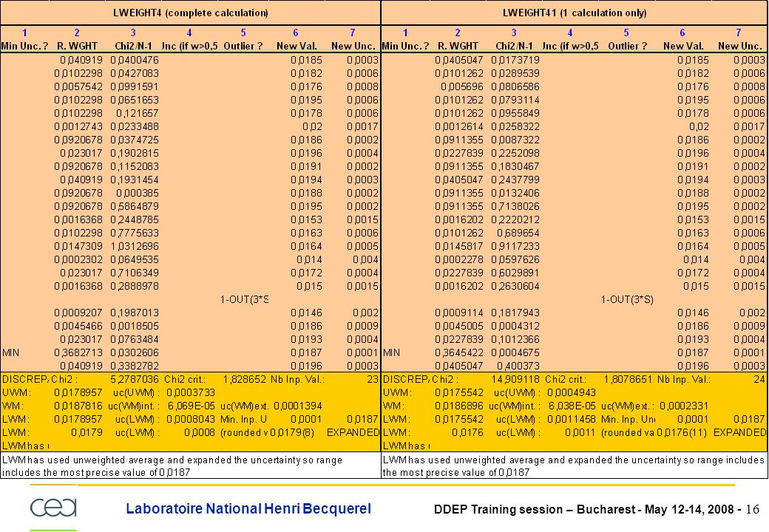Click the DDEP Training session Bucharest footer text
The image size is (769, 532).
tap(588, 510)
